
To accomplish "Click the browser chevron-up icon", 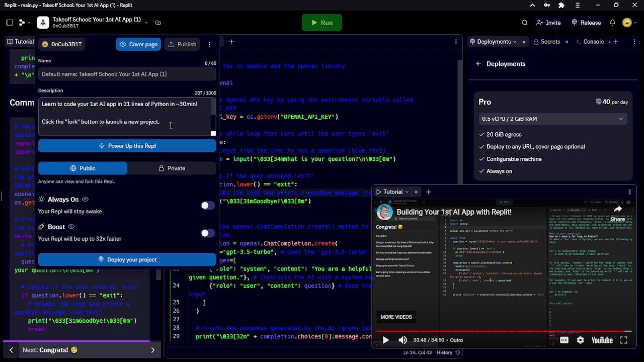I will pos(532,5).
